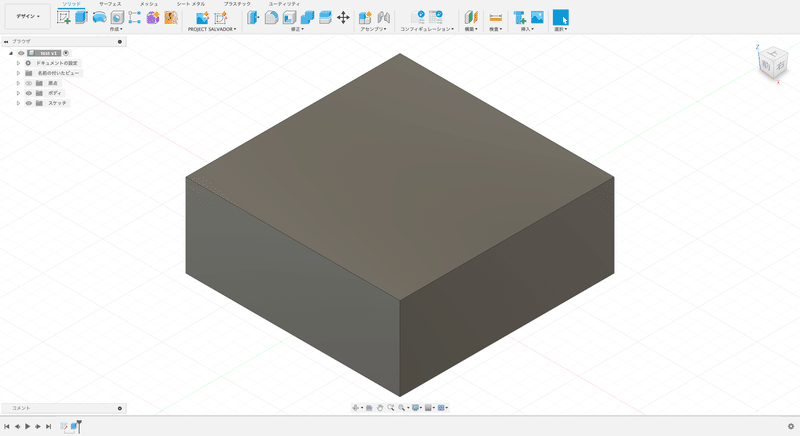Open the デザイン workspace dropdown
The height and width of the screenshot is (436, 800).
(28, 16)
